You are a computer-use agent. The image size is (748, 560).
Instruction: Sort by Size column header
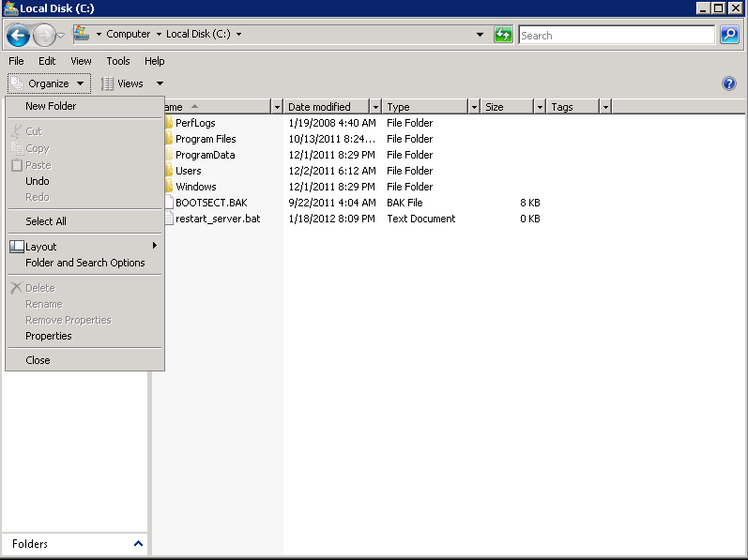(x=508, y=107)
